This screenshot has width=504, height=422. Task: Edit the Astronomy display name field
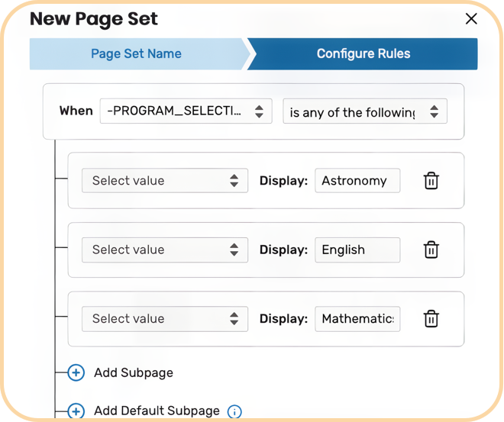pyautogui.click(x=357, y=181)
